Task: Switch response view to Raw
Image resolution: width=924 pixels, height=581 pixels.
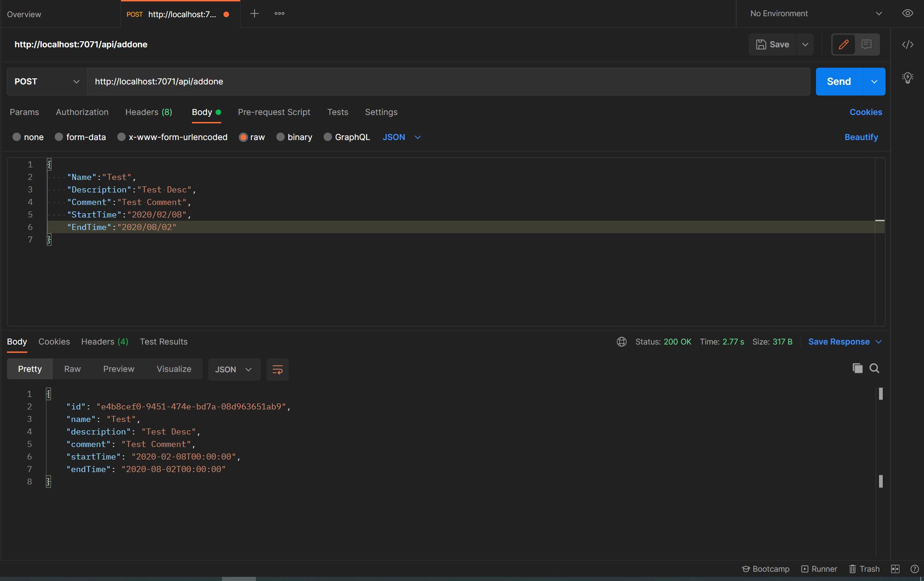Action: [72, 369]
